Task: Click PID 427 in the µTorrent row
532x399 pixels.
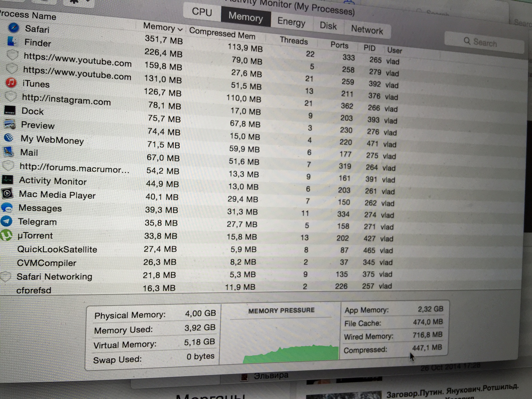Action: (x=369, y=239)
